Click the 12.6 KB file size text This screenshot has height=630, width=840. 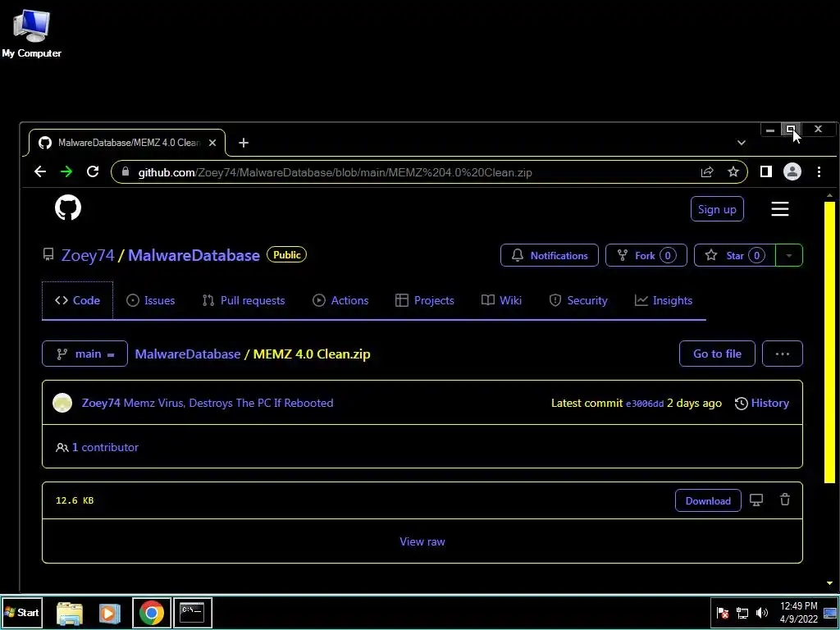(75, 500)
